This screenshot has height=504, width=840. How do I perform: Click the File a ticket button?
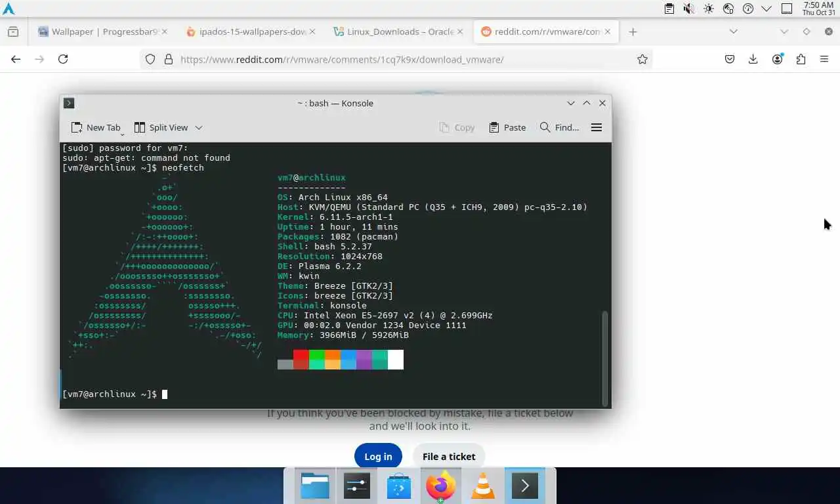pyautogui.click(x=449, y=457)
